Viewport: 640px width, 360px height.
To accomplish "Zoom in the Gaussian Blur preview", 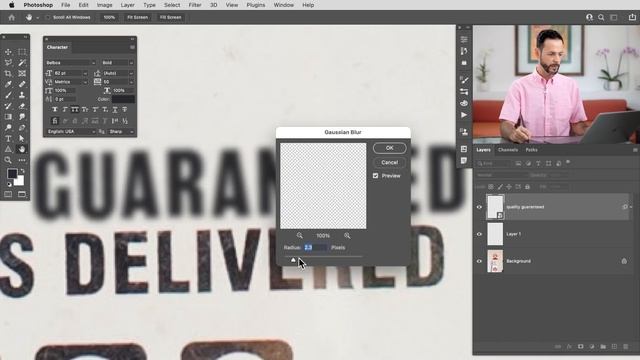I will pos(347,236).
